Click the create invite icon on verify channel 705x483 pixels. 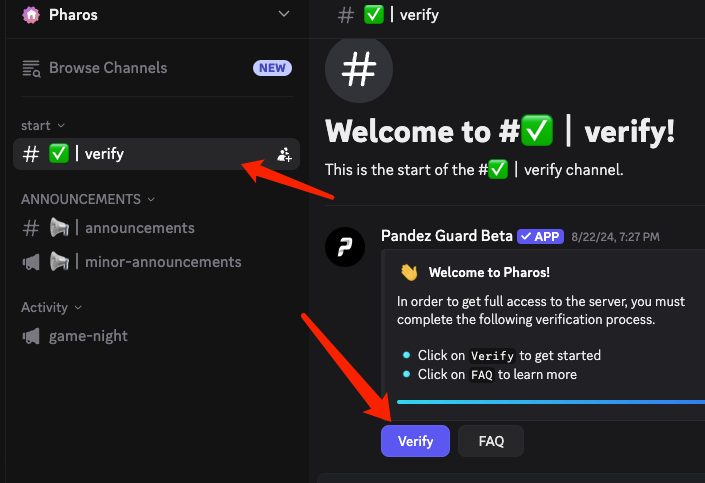284,154
